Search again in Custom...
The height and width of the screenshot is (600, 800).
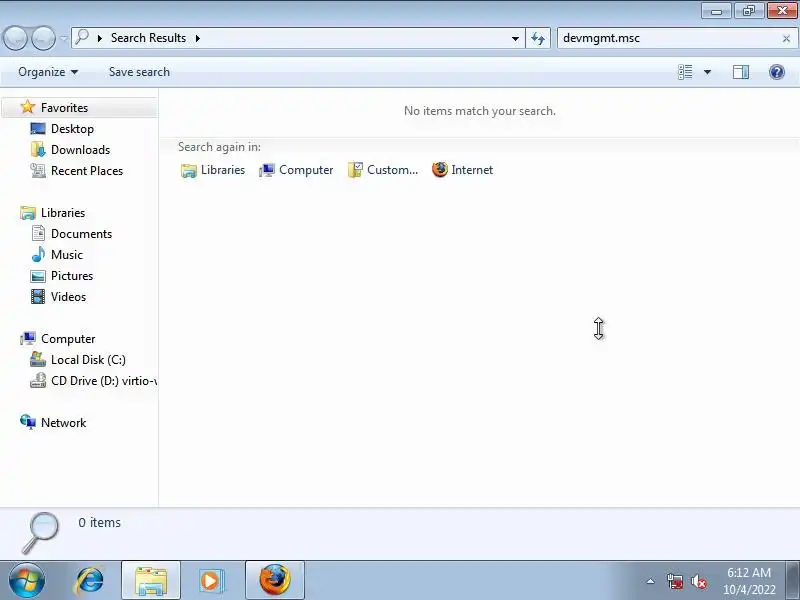click(x=383, y=170)
